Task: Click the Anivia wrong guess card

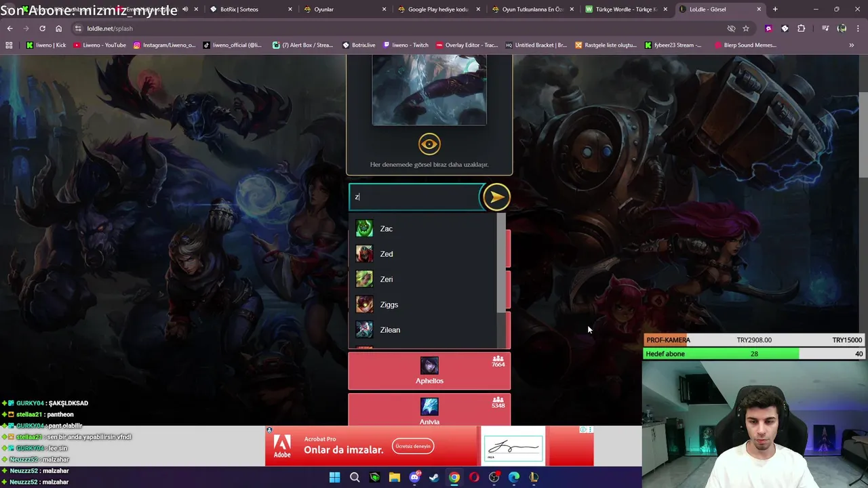Action: coord(429,411)
